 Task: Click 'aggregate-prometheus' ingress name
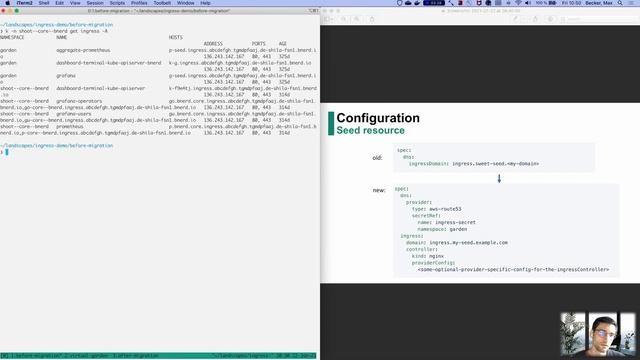coord(83,50)
